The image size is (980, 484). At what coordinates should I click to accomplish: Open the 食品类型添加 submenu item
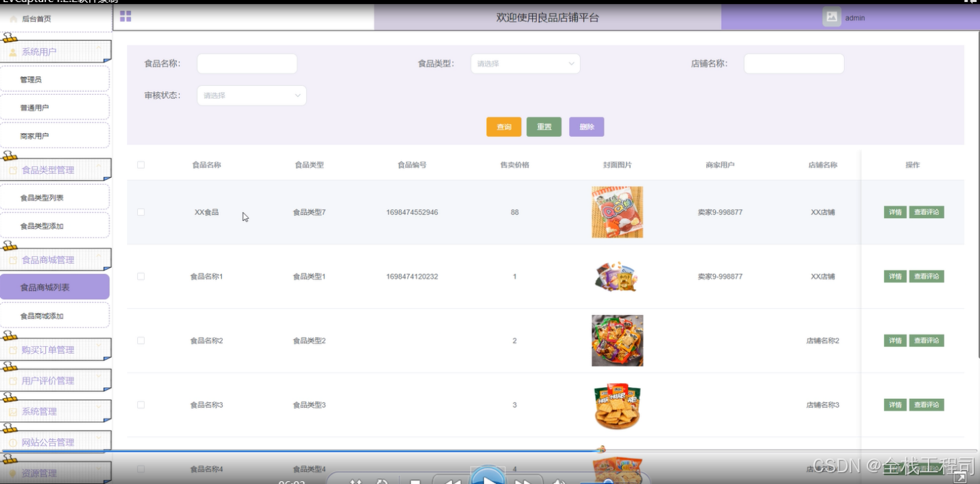click(55, 226)
